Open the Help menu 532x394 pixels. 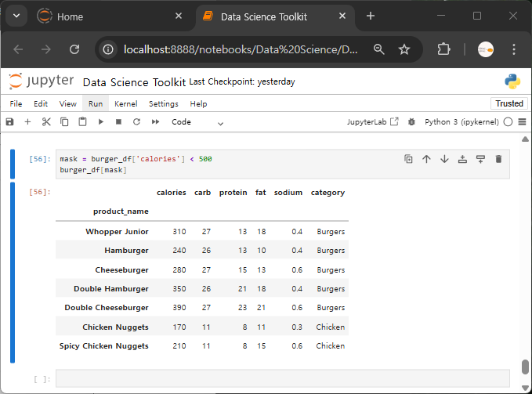[198, 103]
